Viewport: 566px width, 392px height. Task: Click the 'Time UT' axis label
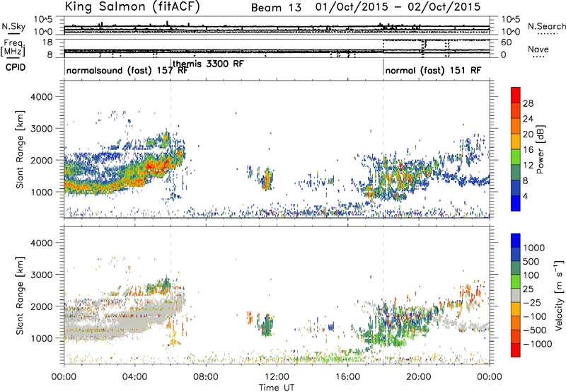tap(277, 388)
